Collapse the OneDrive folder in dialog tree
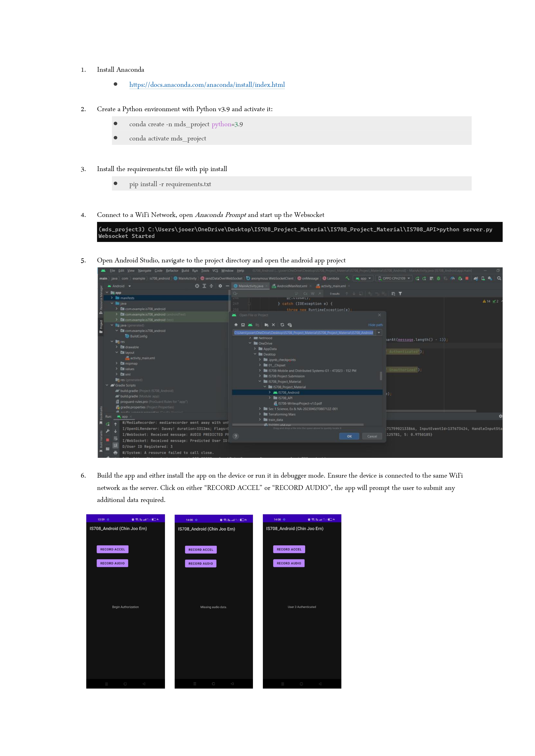This screenshot has height=756, width=535. [x=250, y=343]
